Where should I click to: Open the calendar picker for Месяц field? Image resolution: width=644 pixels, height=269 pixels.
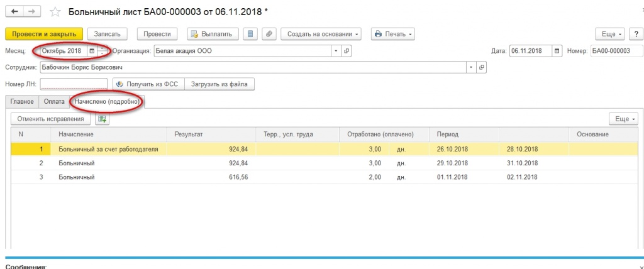(92, 51)
